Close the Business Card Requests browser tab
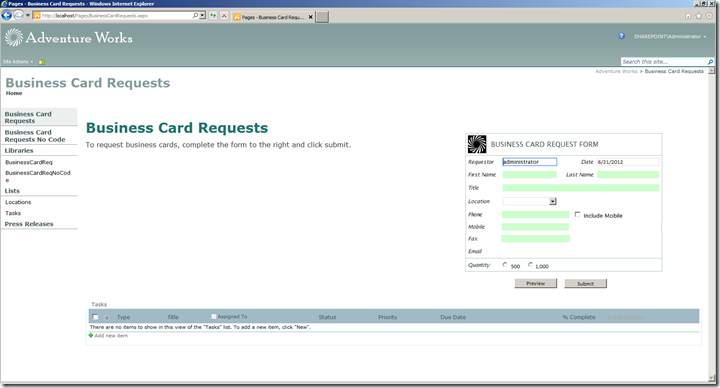This screenshot has height=388, width=720. point(311,17)
